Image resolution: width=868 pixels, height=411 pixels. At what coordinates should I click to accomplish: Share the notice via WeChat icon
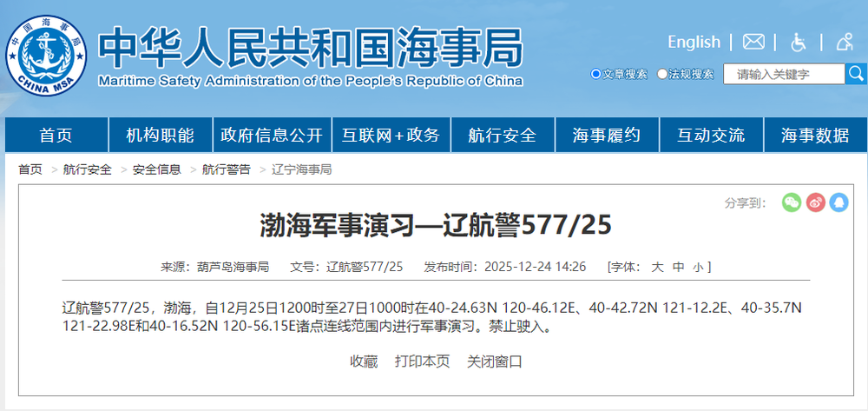pos(791,202)
